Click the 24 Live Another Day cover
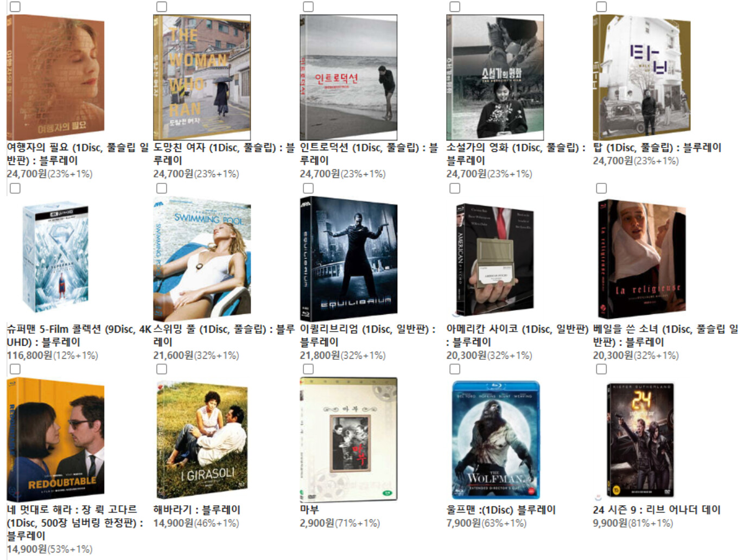Screen dimensions: 743x560 (640, 440)
